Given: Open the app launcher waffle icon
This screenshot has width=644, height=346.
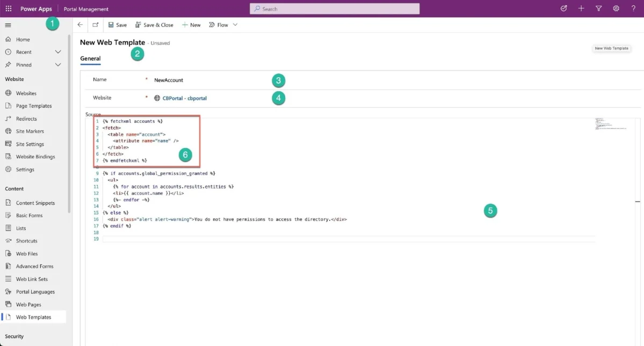Looking at the screenshot, I should 8,9.
